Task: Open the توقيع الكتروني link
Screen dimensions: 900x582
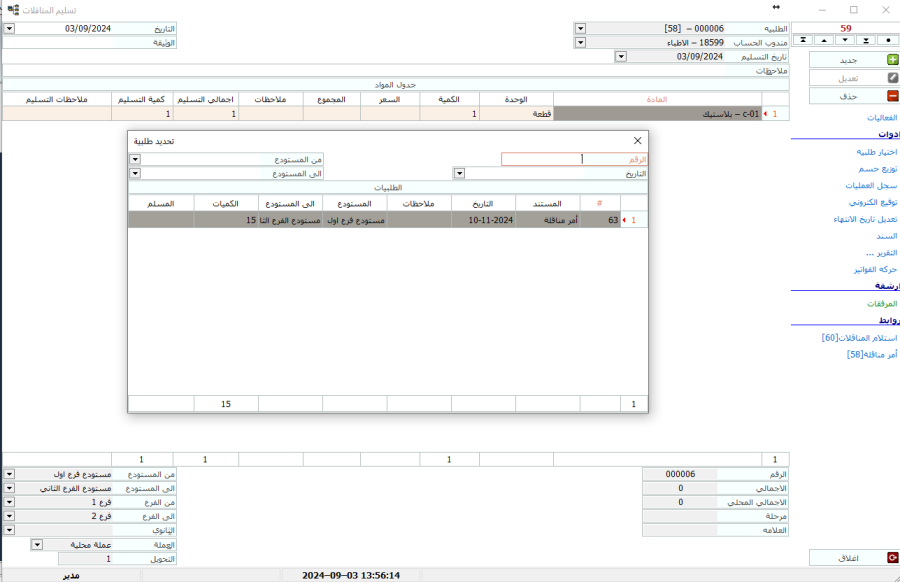Action: [x=872, y=202]
